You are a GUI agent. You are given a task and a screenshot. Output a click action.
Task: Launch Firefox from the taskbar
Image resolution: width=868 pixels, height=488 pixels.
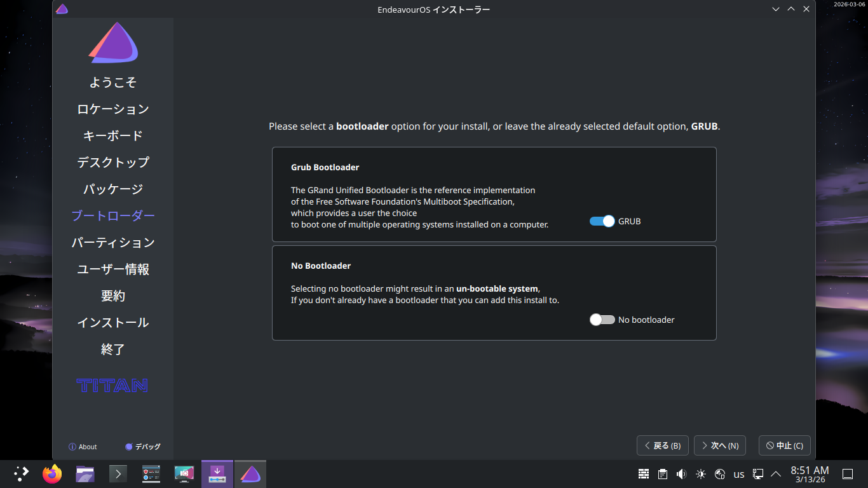[x=52, y=474]
